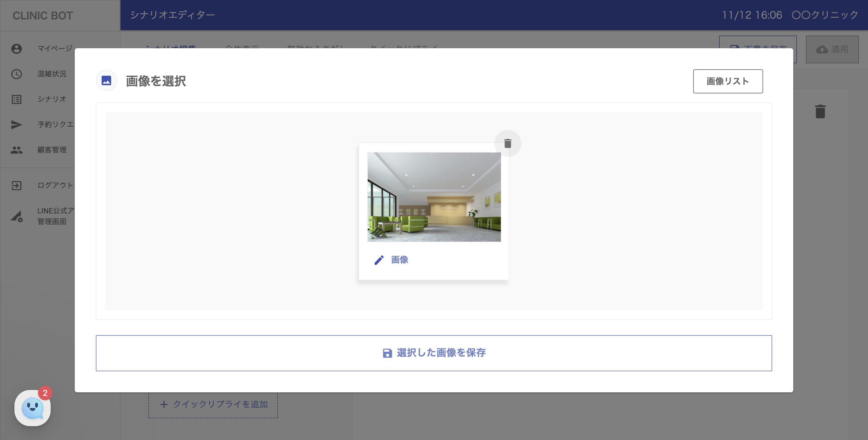
Task: Click the 予約リクエスト send icon
Action: 17,125
